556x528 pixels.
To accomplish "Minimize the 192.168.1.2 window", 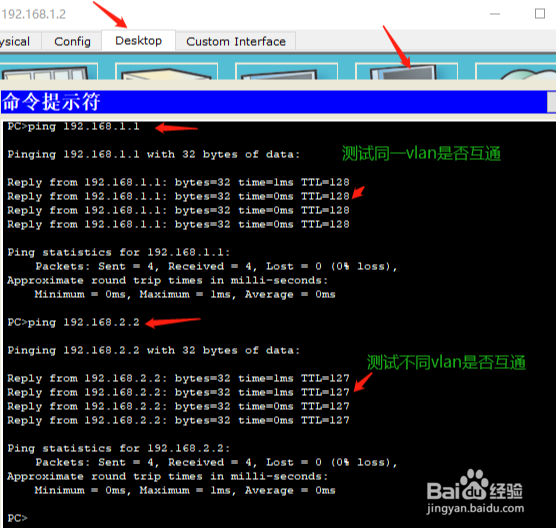I will click(x=495, y=14).
